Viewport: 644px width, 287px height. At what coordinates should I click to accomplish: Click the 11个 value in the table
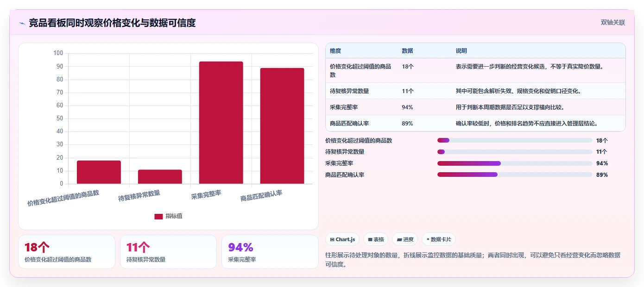pyautogui.click(x=408, y=91)
